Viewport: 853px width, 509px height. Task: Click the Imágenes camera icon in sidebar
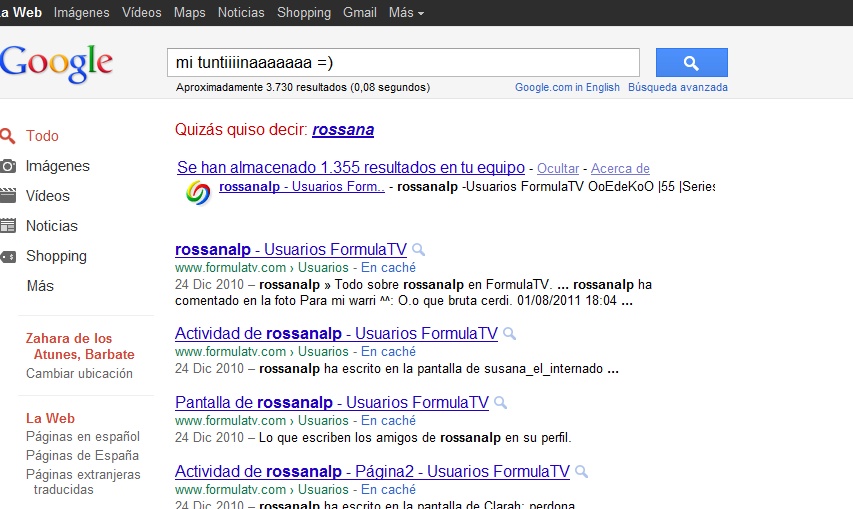[x=8, y=166]
